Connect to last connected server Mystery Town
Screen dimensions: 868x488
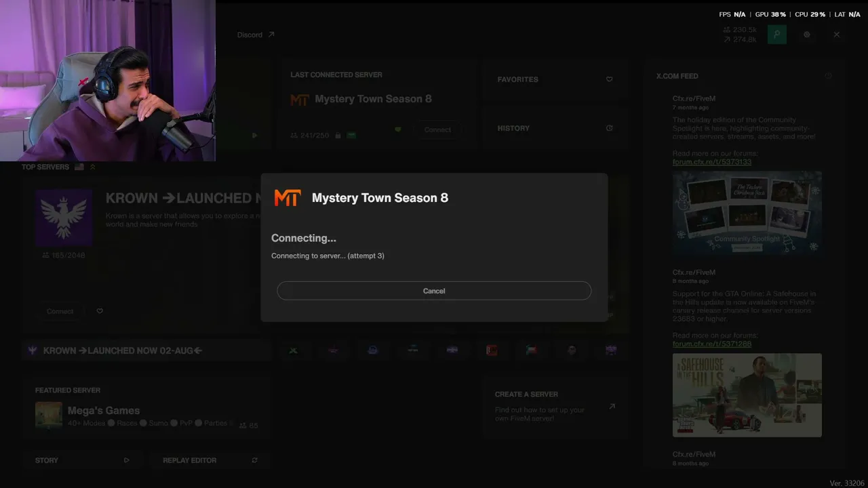(x=437, y=129)
